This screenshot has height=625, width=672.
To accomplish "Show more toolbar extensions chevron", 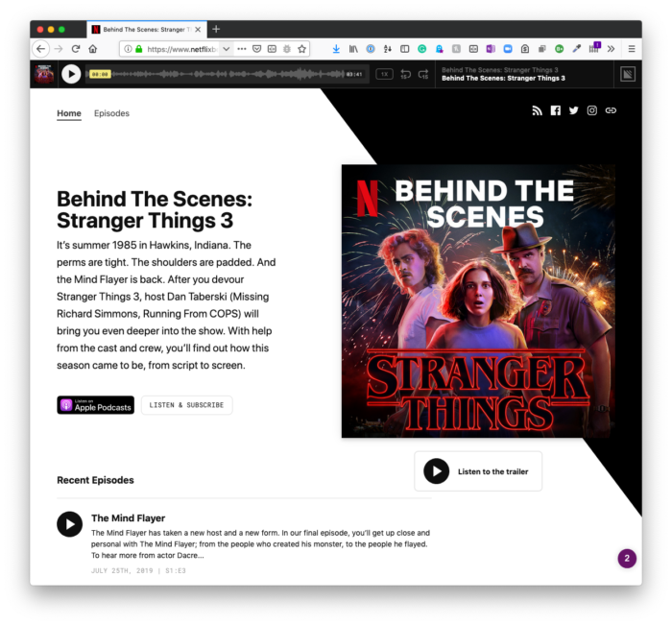I will 612,49.
